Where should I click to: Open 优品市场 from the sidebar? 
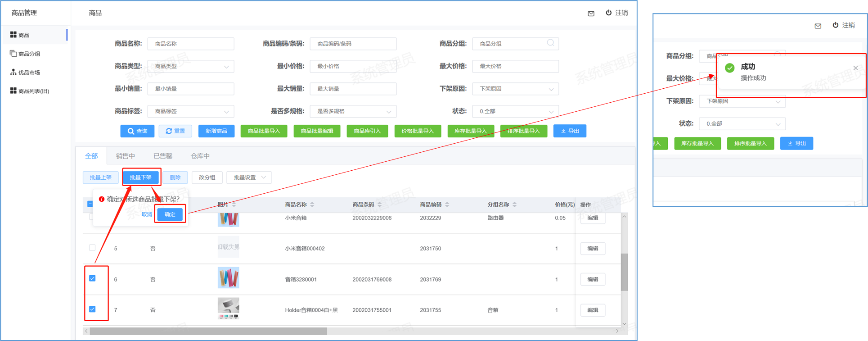[x=29, y=72]
